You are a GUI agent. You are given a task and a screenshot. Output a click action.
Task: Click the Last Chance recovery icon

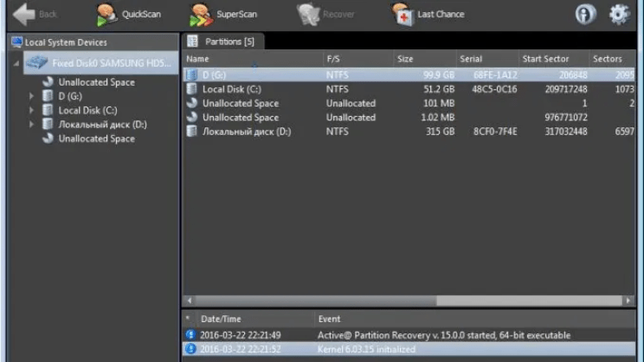(x=402, y=15)
